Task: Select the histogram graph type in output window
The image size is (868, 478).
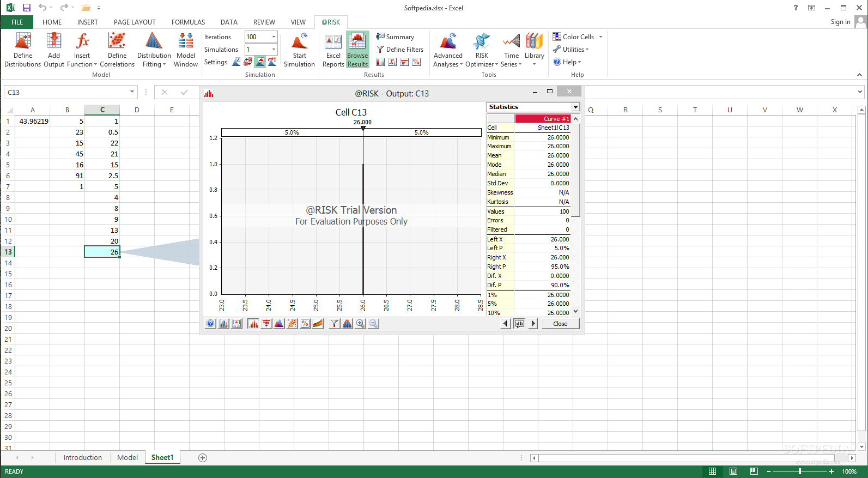Action: [253, 324]
